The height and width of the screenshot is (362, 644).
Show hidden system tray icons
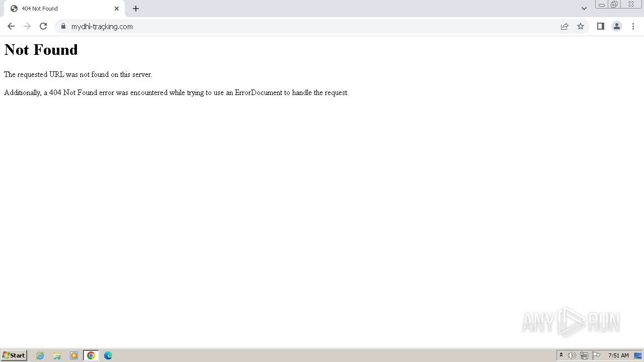(561, 355)
